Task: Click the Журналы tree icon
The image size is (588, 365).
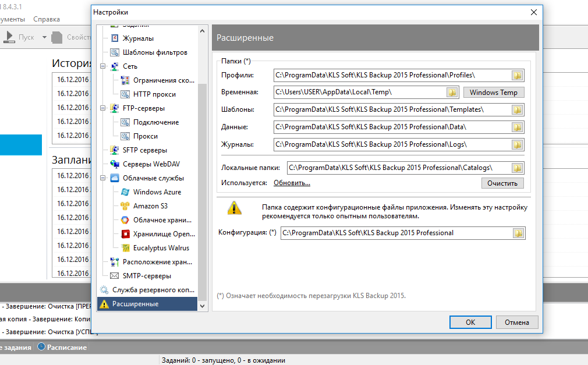Action: tap(114, 38)
